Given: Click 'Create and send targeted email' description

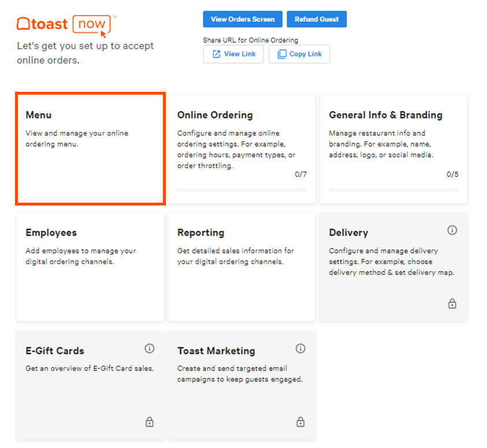Looking at the screenshot, I should click(240, 374).
